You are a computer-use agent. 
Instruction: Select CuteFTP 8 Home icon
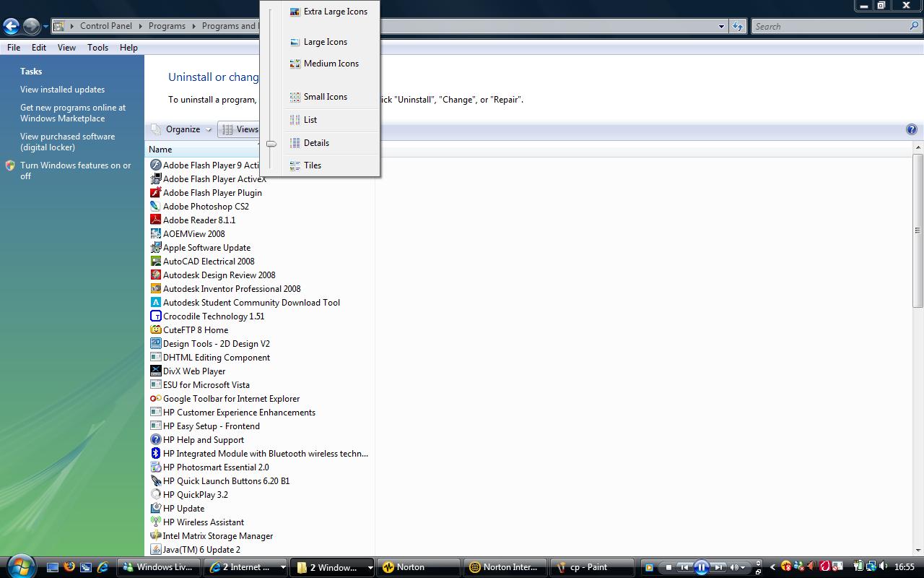tap(155, 330)
